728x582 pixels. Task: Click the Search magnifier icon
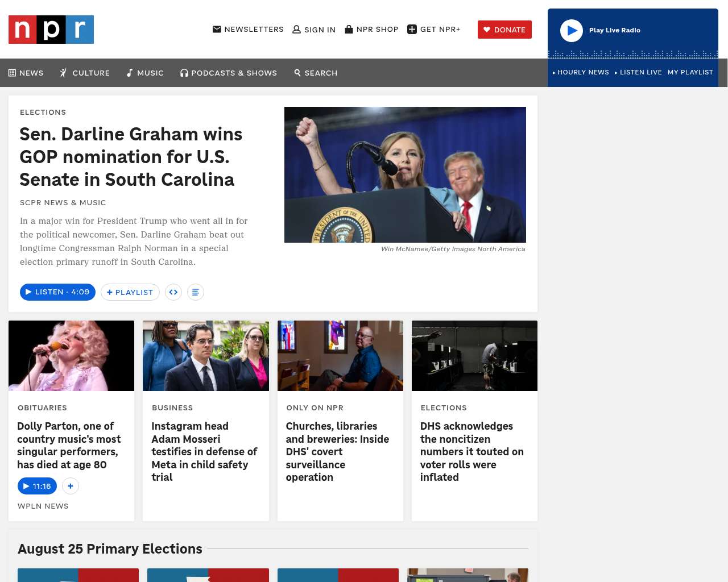tap(297, 73)
